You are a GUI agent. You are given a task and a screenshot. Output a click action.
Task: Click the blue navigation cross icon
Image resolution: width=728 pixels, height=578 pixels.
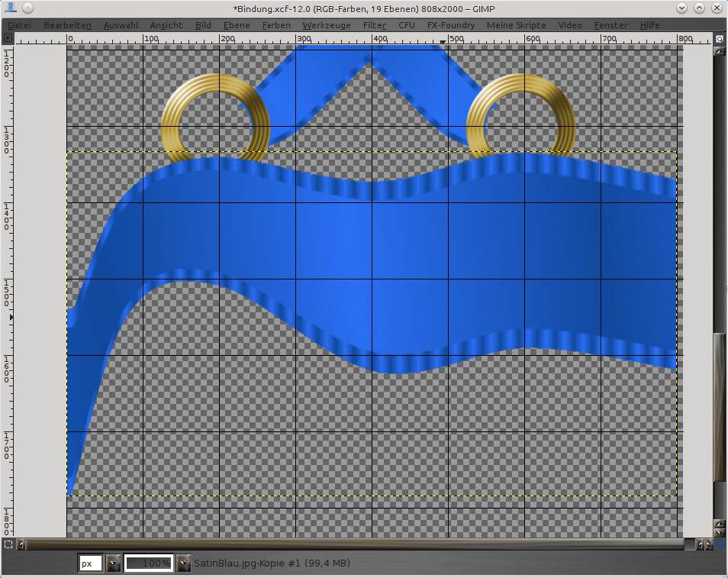(x=720, y=545)
